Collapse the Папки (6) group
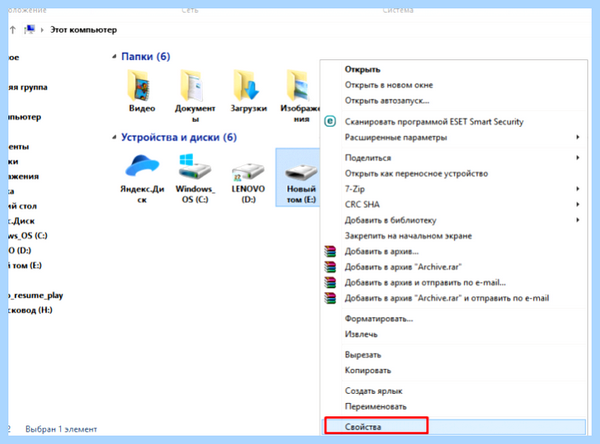Screen dimensions: 600x444 pyautogui.click(x=114, y=57)
